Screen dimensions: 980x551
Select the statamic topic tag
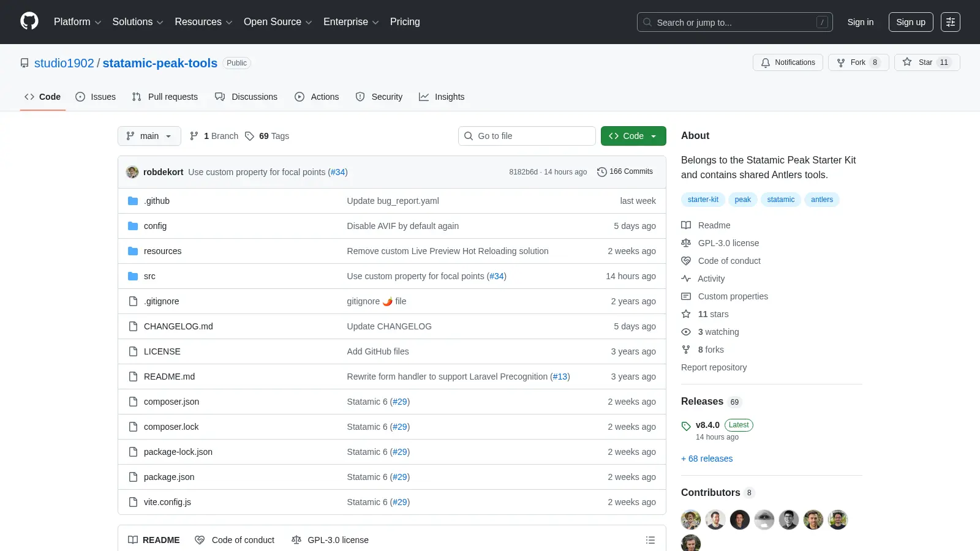[x=781, y=200]
